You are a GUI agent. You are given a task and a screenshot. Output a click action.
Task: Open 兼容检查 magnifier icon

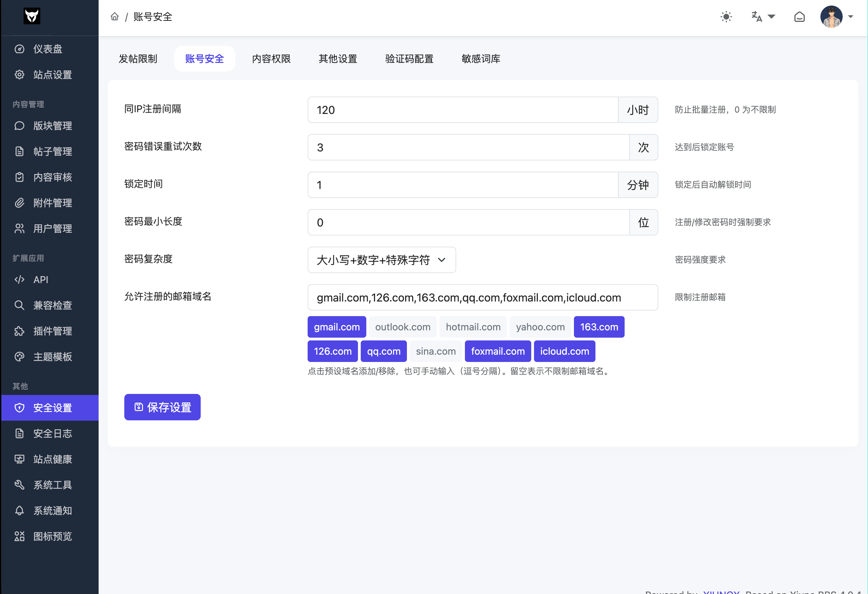click(19, 305)
